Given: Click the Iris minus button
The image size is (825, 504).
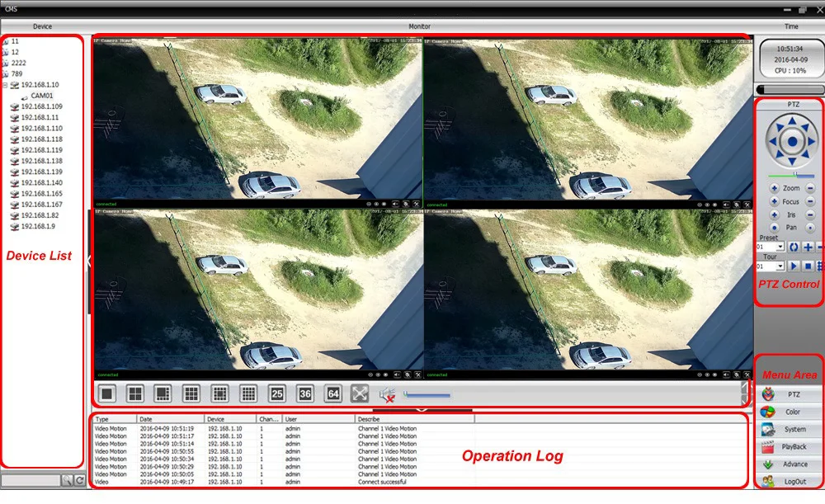Looking at the screenshot, I should [x=810, y=214].
